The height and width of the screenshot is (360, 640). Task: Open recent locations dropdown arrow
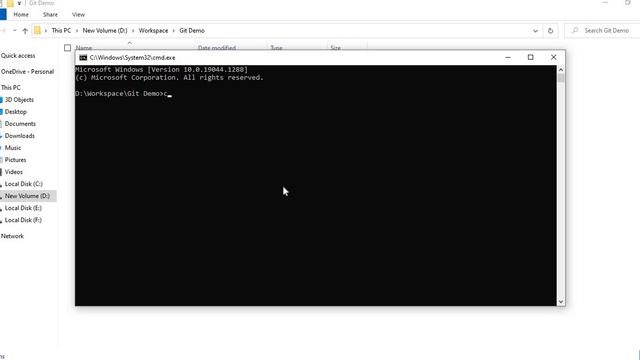tap(14, 31)
